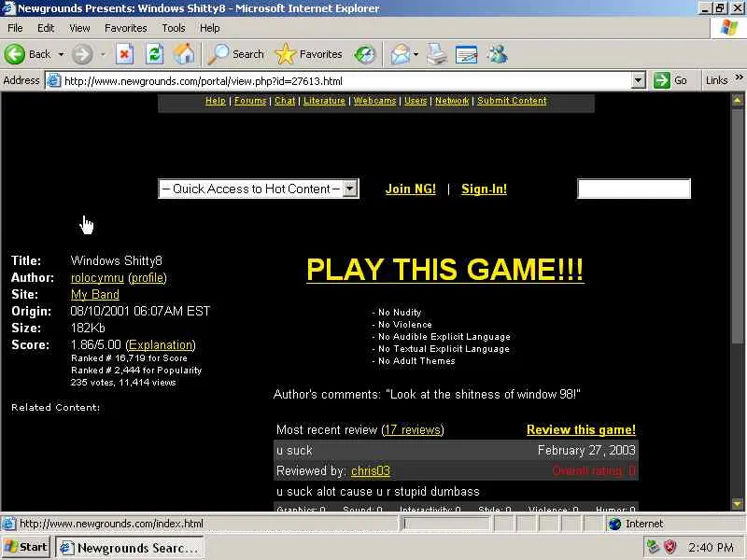Click the white search input field

tap(634, 189)
